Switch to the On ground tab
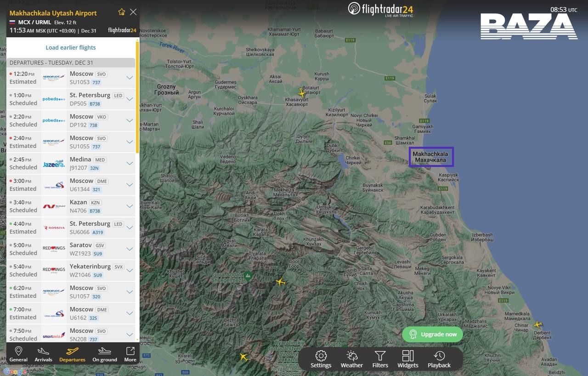The width and height of the screenshot is (588, 376). tap(105, 354)
